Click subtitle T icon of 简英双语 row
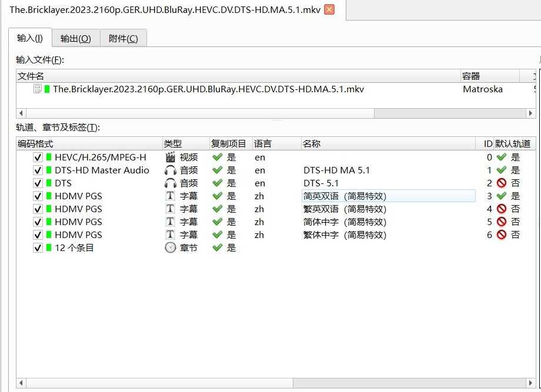The image size is (541, 392). 170,196
